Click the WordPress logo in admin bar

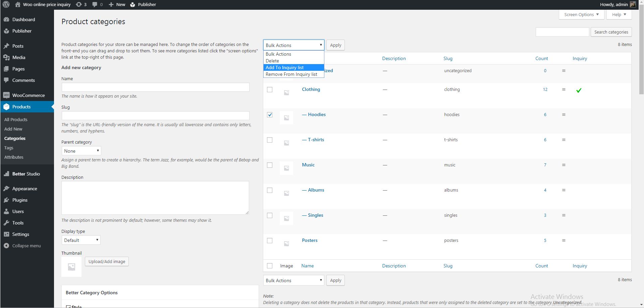pos(6,4)
